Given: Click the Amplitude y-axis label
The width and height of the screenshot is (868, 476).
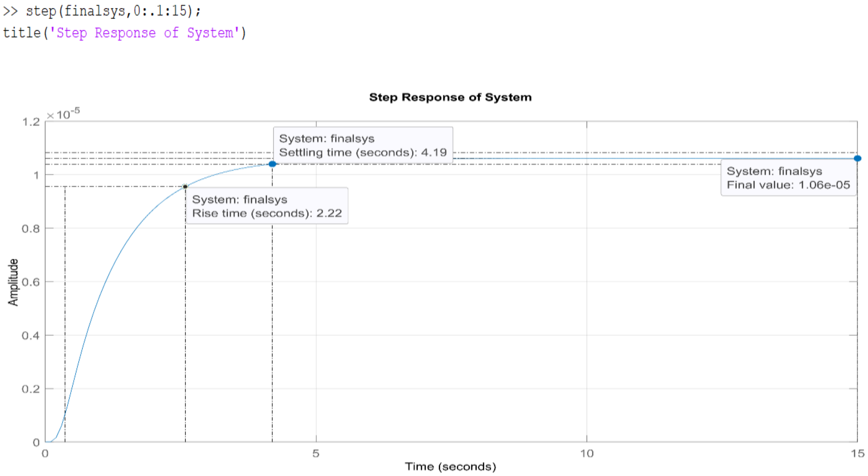Looking at the screenshot, I should 13,282.
